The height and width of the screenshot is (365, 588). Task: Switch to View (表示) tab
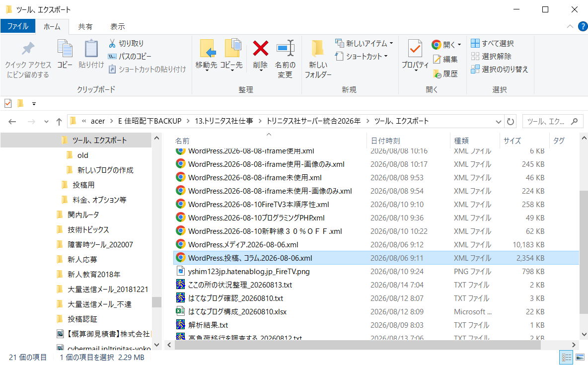118,26
